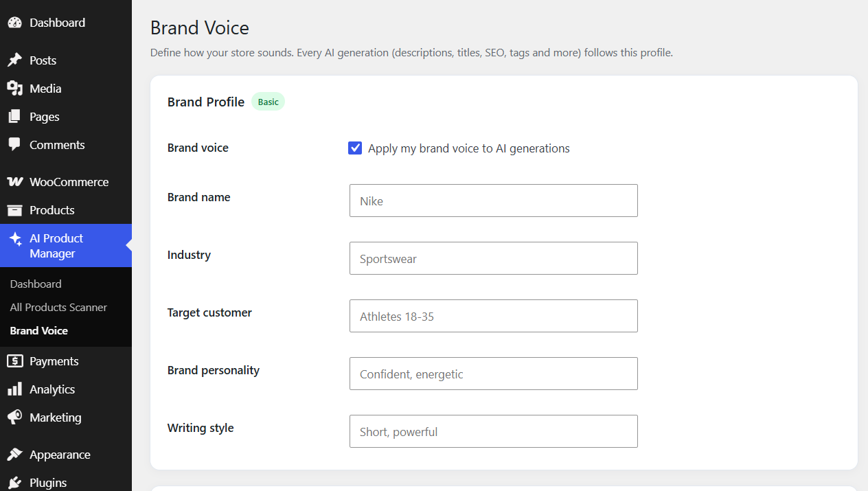This screenshot has width=868, height=491.
Task: Open the Products menu
Action: (x=66, y=210)
